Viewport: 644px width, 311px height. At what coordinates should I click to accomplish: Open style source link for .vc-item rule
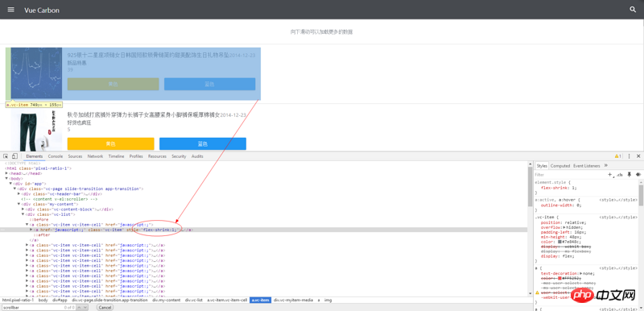618,217
